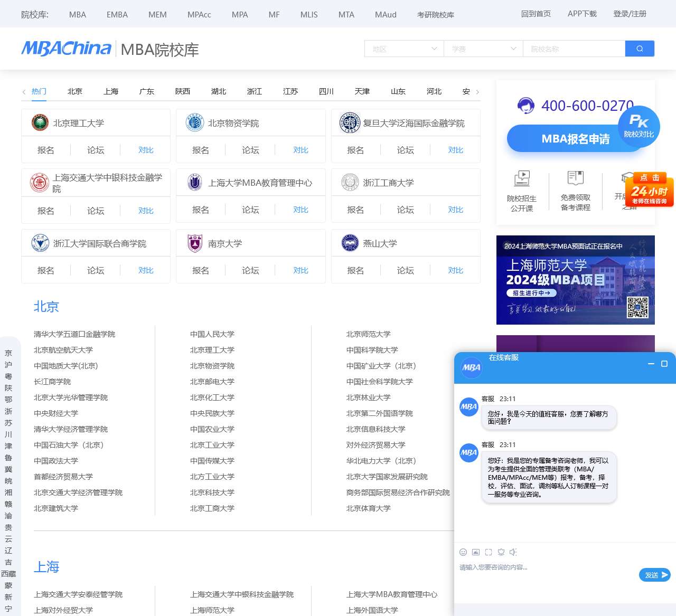Attach an image in the chat
676x616 pixels.
476,552
